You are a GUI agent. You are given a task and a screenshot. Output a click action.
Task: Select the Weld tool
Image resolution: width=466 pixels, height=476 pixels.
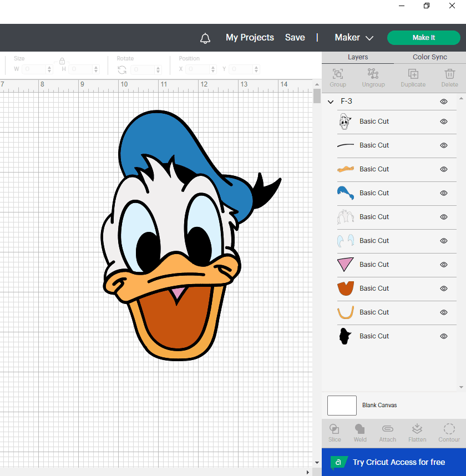pyautogui.click(x=360, y=429)
